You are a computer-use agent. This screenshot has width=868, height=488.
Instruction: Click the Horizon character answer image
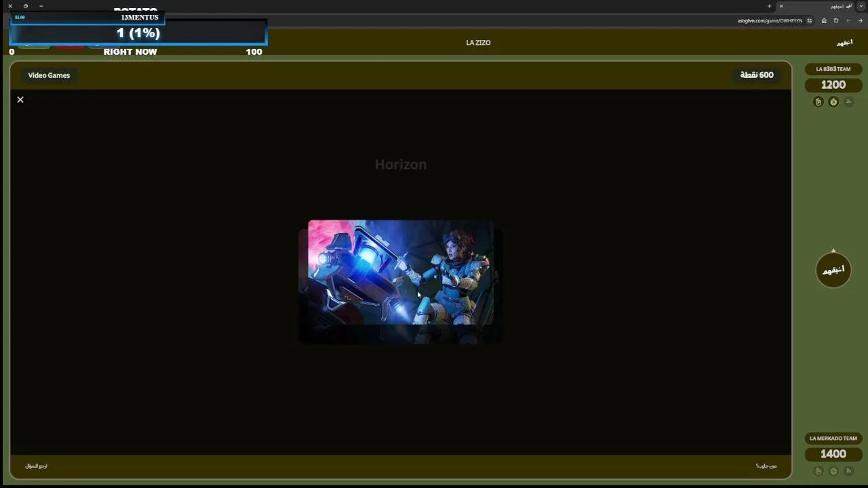[400, 272]
